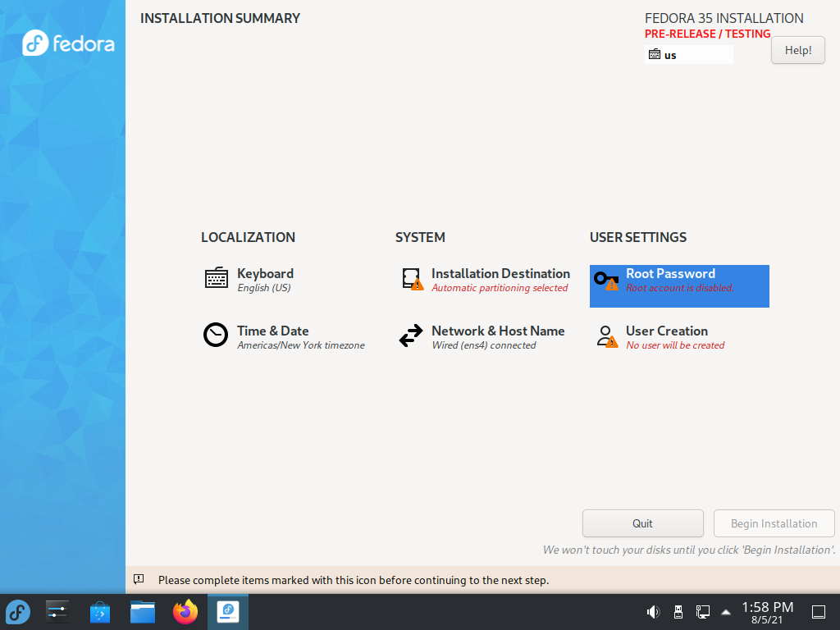This screenshot has height=630, width=840.
Task: Open the Time & Date clock icon
Action: [216, 335]
